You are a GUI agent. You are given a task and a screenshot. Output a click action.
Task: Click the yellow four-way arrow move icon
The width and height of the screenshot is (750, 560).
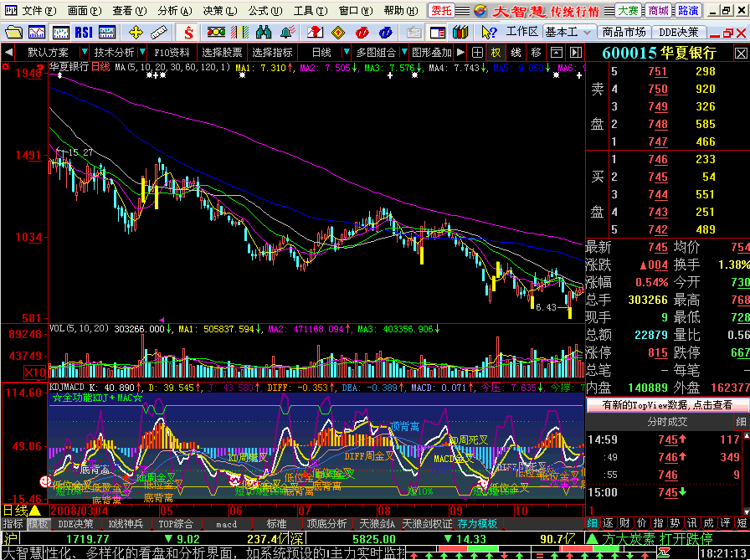coord(136,33)
